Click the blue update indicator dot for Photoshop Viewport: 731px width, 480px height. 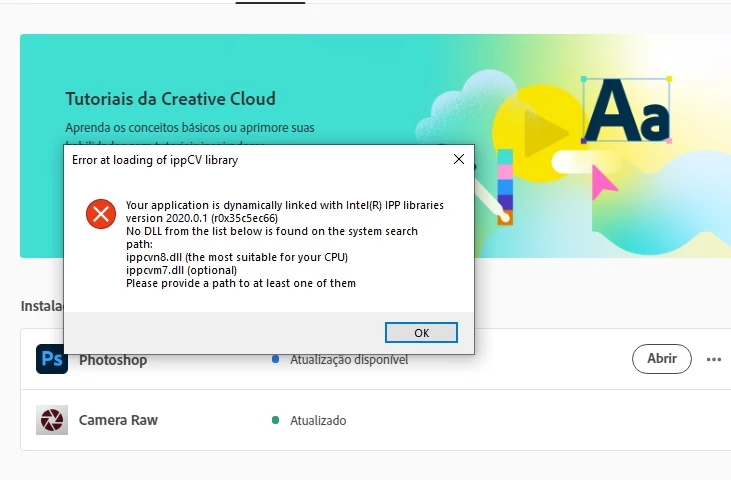(276, 359)
